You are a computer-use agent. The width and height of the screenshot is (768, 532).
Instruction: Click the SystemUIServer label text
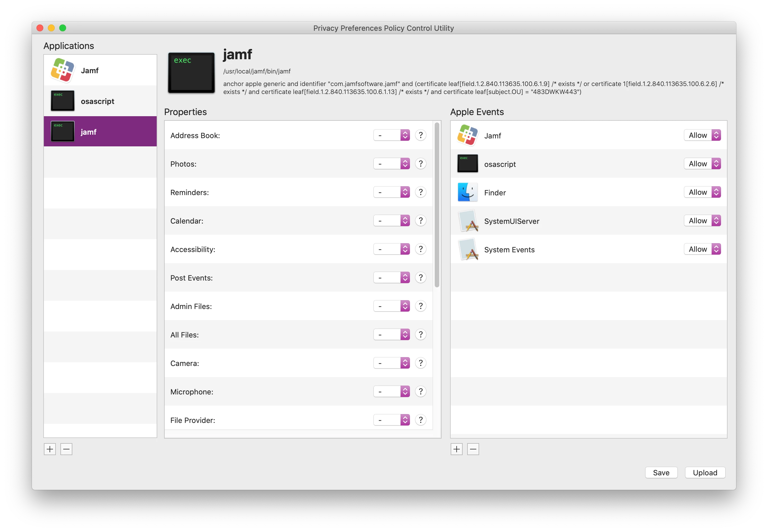point(511,221)
